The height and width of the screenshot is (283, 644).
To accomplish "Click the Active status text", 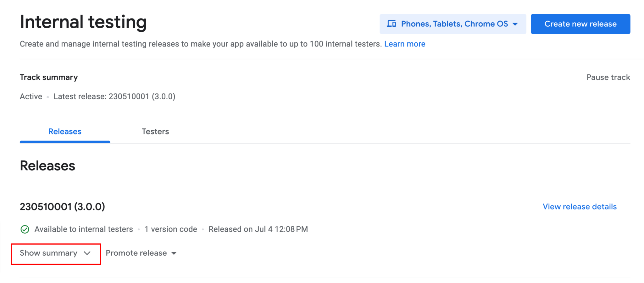I will pos(31,96).
